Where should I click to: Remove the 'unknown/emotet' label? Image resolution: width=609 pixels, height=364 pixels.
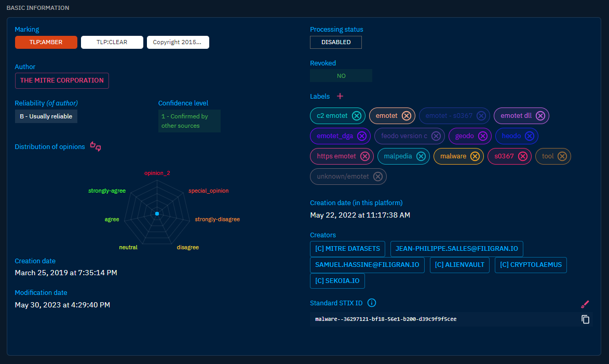pos(378,177)
